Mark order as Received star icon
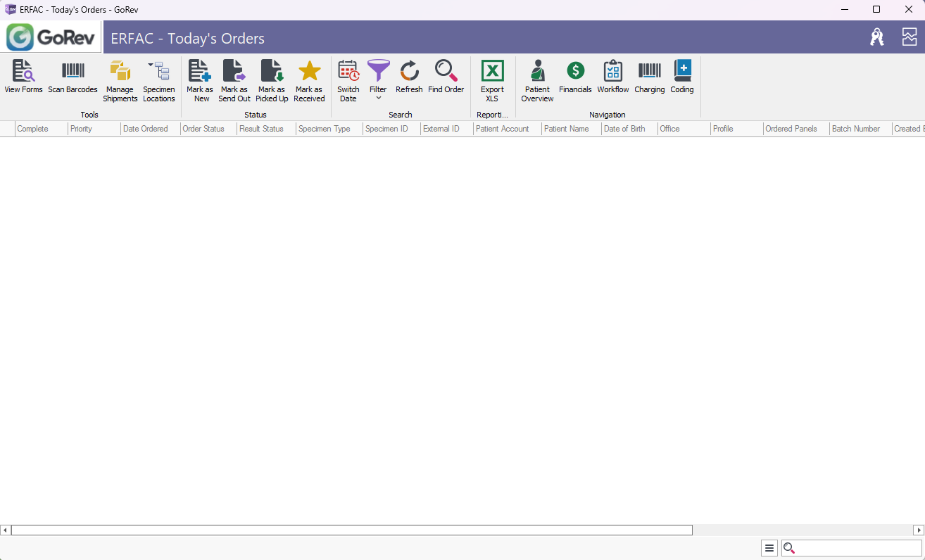The height and width of the screenshot is (560, 925). coord(309,72)
